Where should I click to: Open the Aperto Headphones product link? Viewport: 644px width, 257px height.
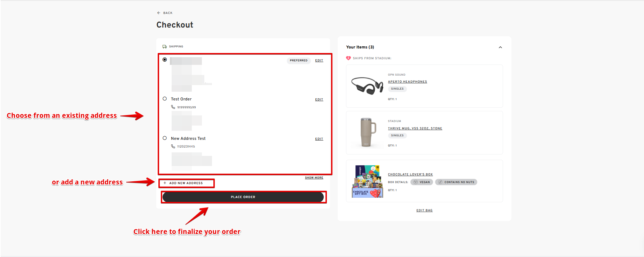407,82
